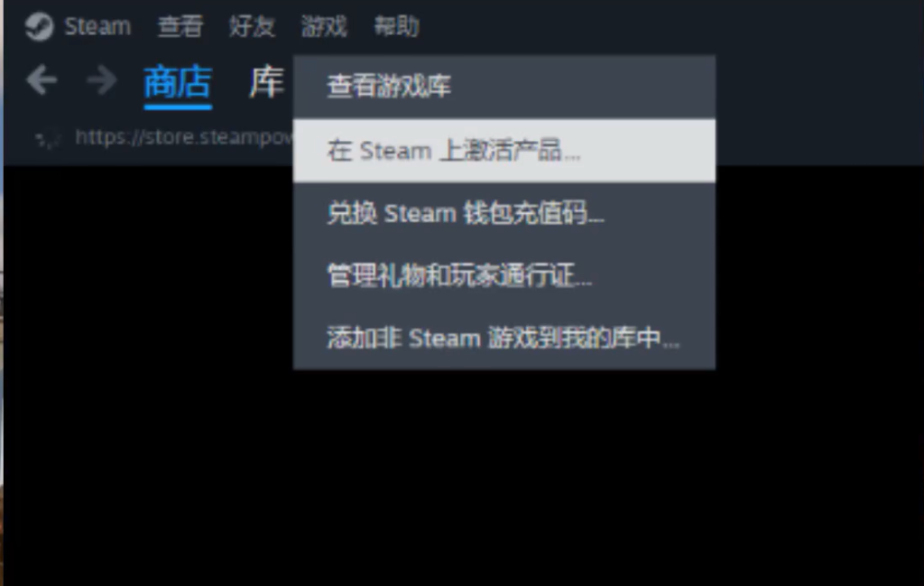Select 兑换 Steam 钱包充值码
Image resolution: width=924 pixels, height=586 pixels.
coord(504,213)
